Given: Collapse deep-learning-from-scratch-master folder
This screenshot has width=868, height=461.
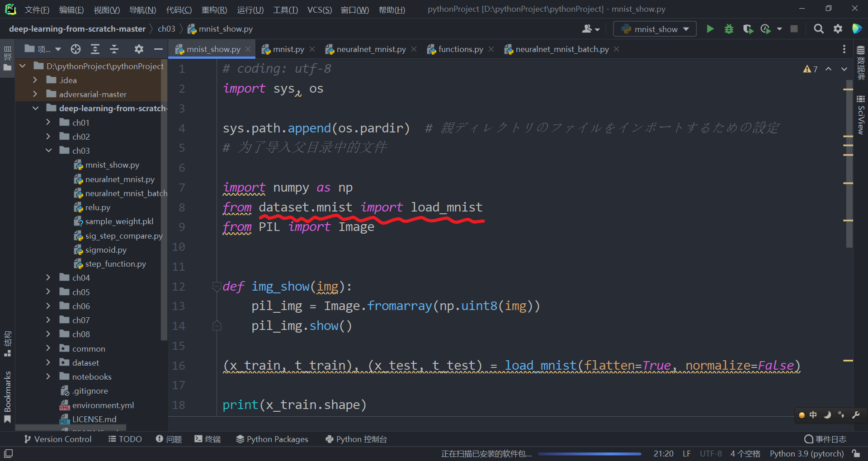Looking at the screenshot, I should click(35, 108).
